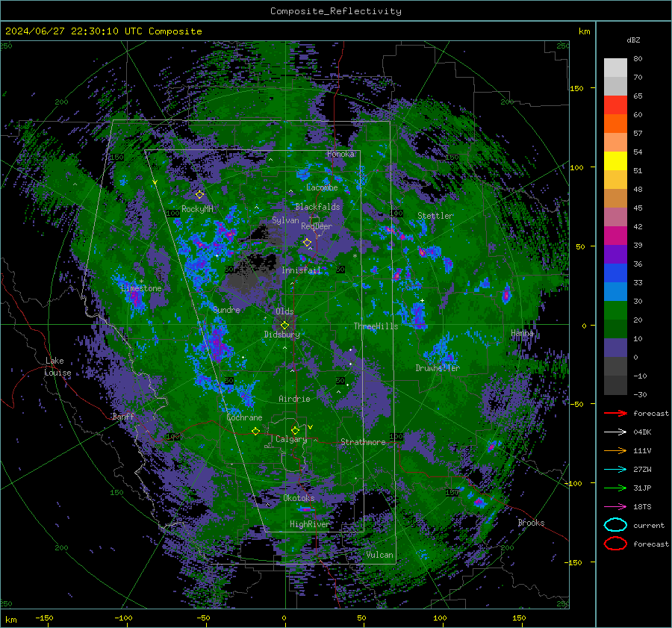672x628 pixels.
Task: Click the Limestone label
Action: pyautogui.click(x=141, y=288)
